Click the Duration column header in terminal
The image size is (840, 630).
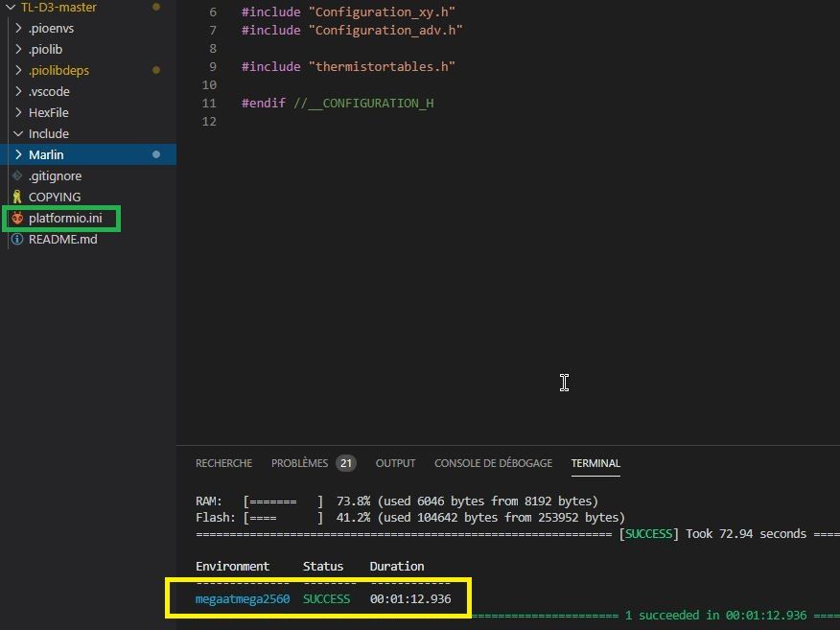coord(397,567)
